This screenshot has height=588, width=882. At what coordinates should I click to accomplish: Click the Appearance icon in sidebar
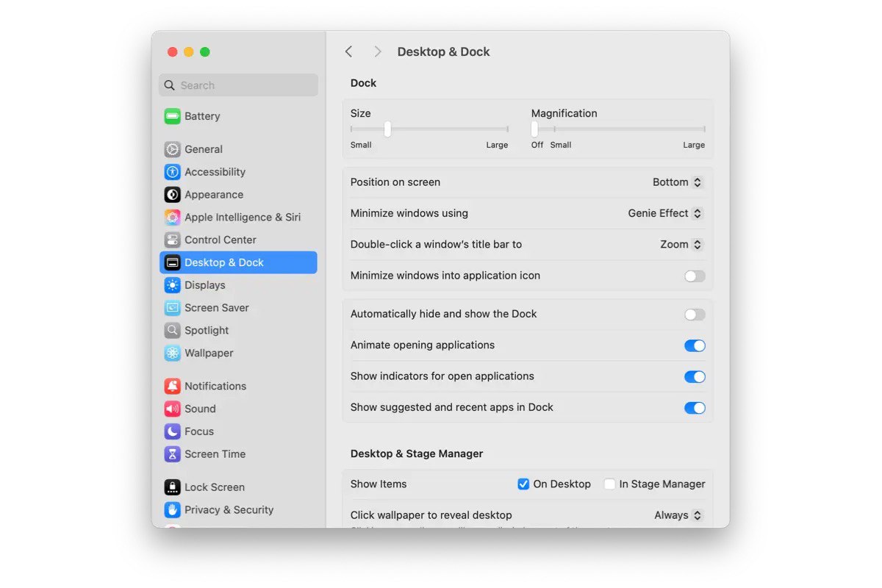coord(173,195)
